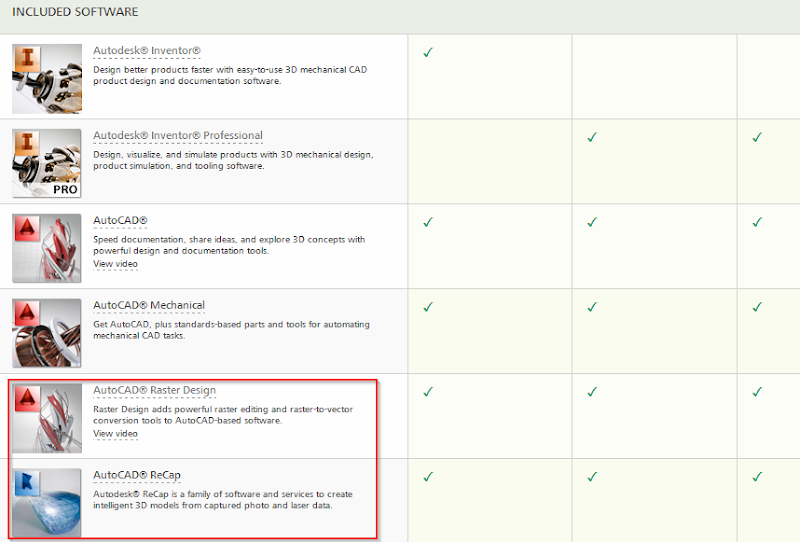Click the second-column checkmark for AutoCAD Mechanical
Screen dimensions: 800x542
click(x=592, y=306)
